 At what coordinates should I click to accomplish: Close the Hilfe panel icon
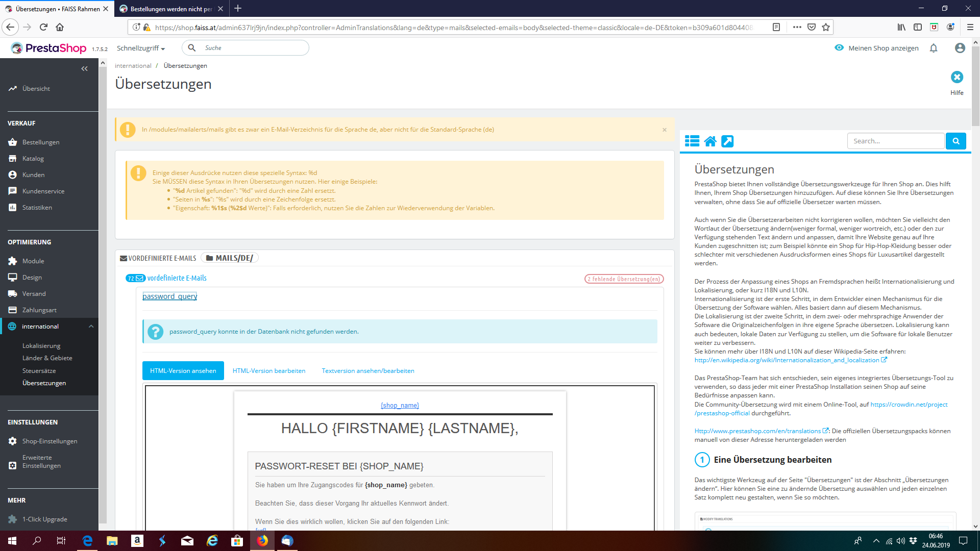957,77
